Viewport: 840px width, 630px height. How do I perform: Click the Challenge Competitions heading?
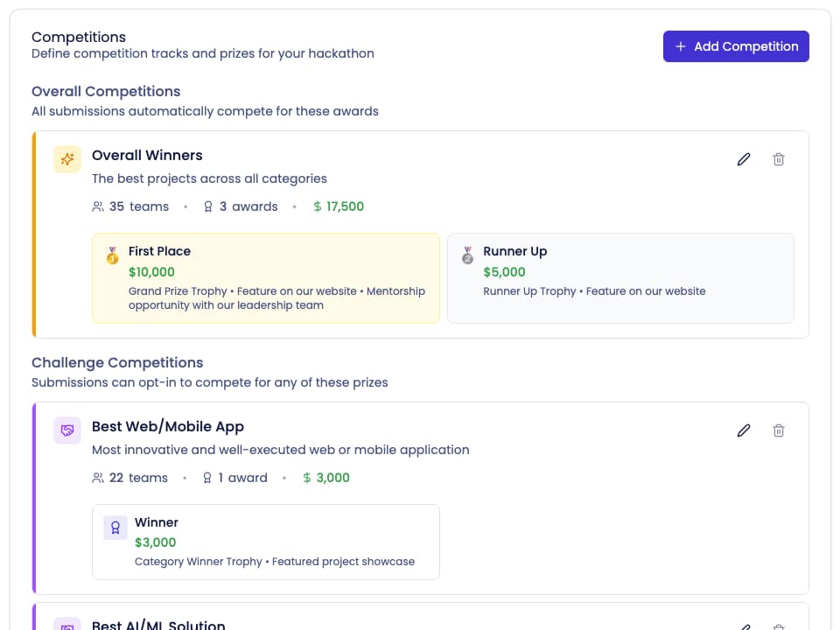point(117,362)
